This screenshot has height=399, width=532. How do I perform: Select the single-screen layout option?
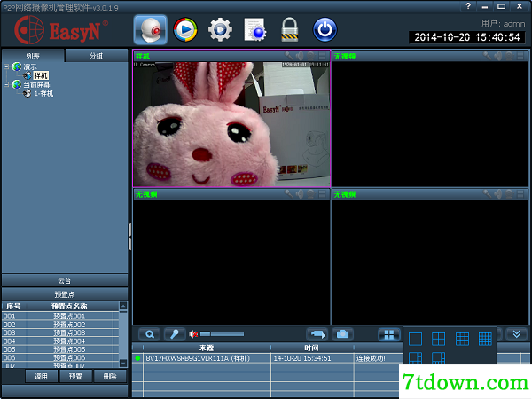[x=415, y=339]
